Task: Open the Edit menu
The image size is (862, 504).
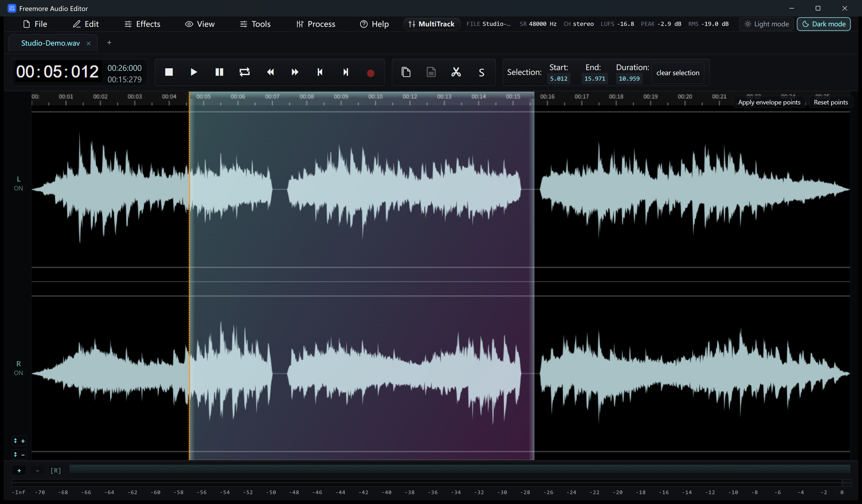Action: click(x=86, y=24)
